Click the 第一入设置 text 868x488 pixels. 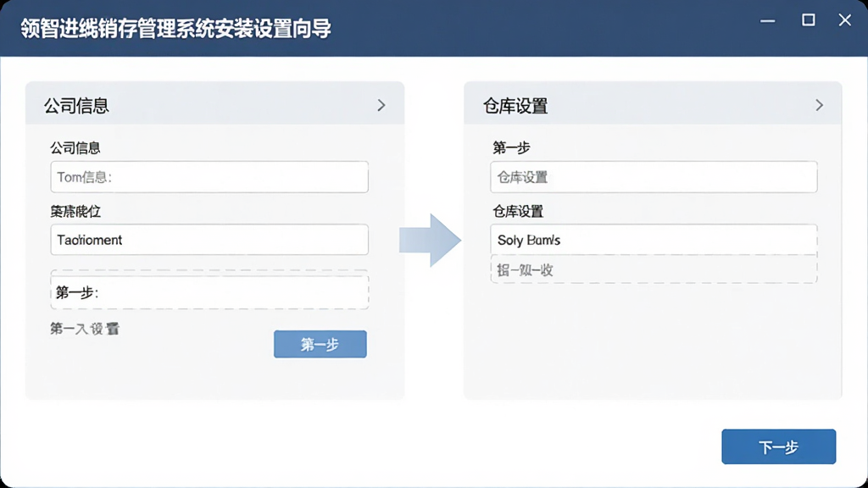pos(85,329)
